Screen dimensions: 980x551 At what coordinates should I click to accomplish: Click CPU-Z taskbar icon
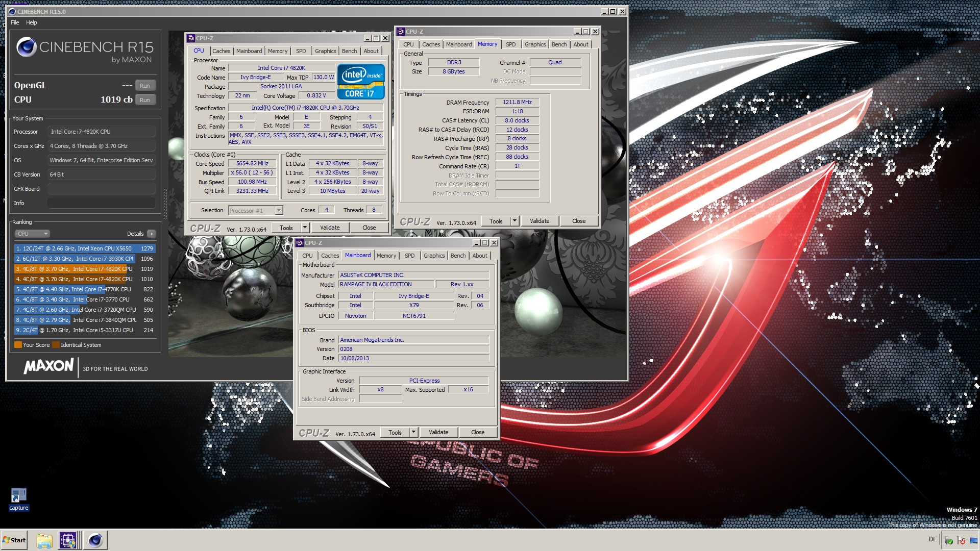pos(68,540)
